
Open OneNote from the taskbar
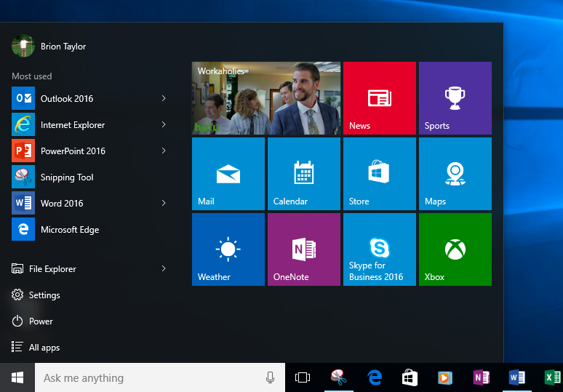pos(481,377)
